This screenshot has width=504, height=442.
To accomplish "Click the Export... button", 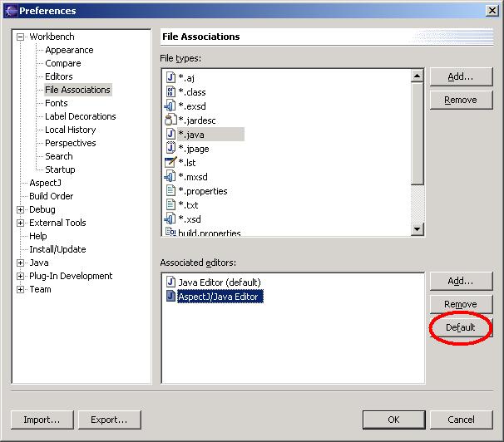I will coord(109,420).
